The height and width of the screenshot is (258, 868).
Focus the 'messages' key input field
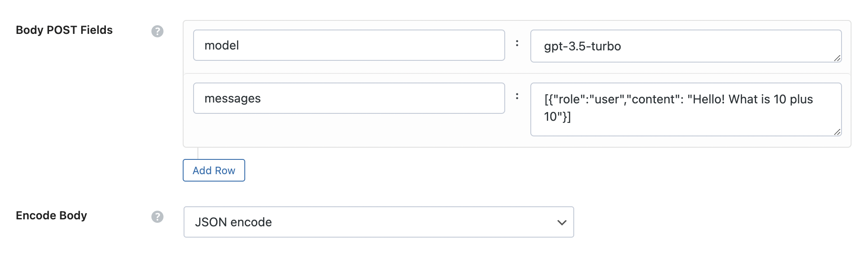349,98
